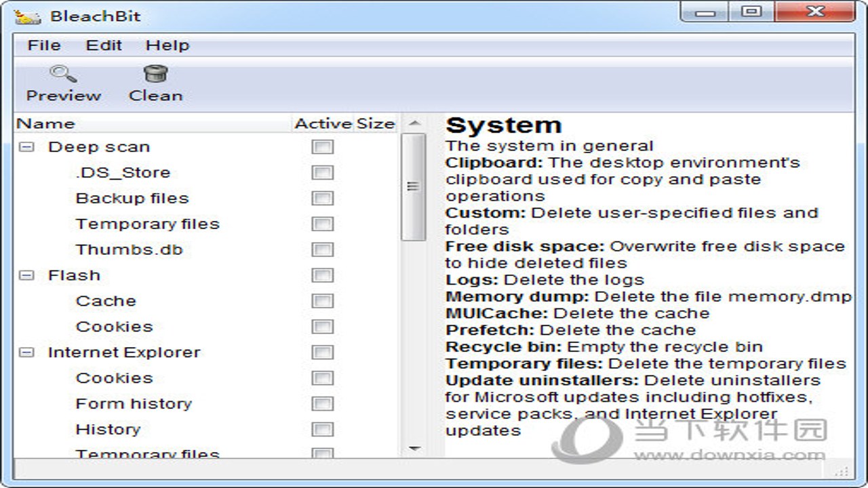Click the bold 'Clipboard:' label
Viewport: 868px width, 488px height.
click(494, 163)
